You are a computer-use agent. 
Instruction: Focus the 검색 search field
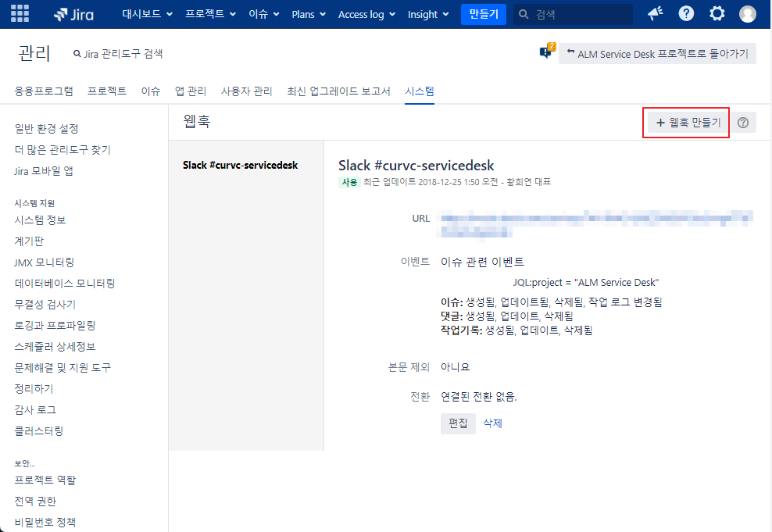[573, 14]
